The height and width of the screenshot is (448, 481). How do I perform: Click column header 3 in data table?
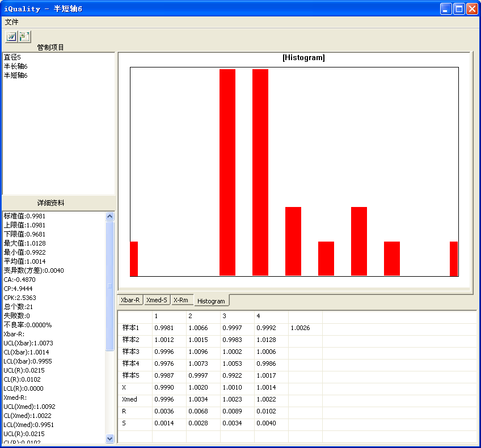point(225,316)
